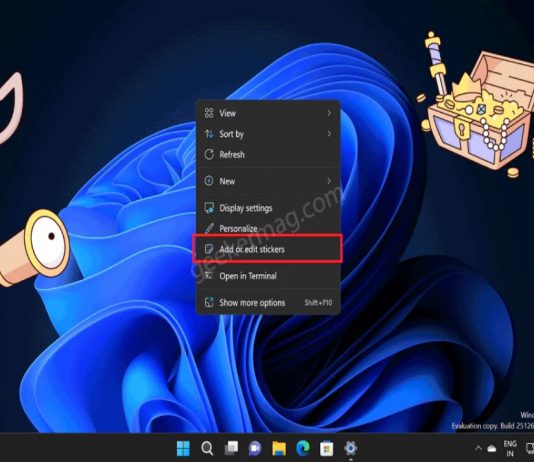Click the Show more options icon
The height and width of the screenshot is (462, 534).
click(x=209, y=302)
